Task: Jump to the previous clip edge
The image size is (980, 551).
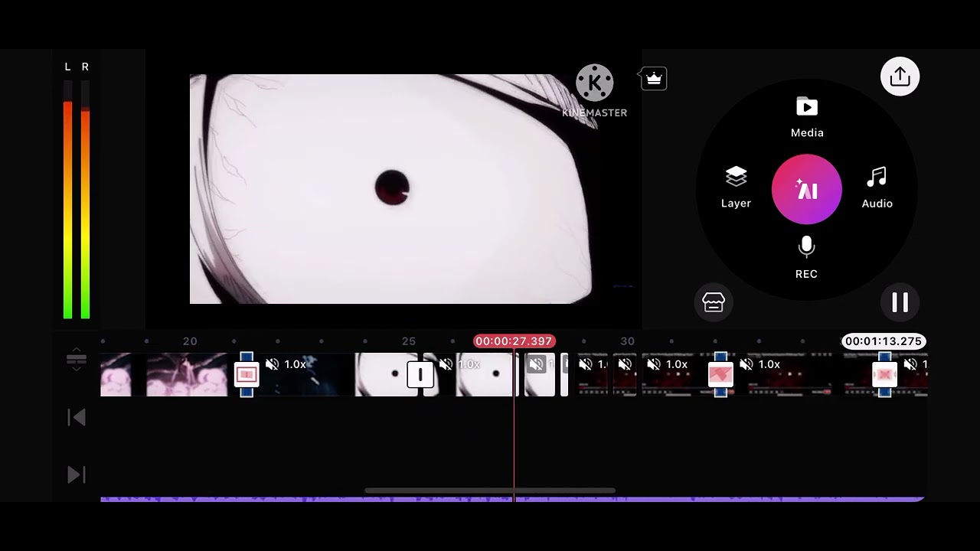Action: pos(77,417)
